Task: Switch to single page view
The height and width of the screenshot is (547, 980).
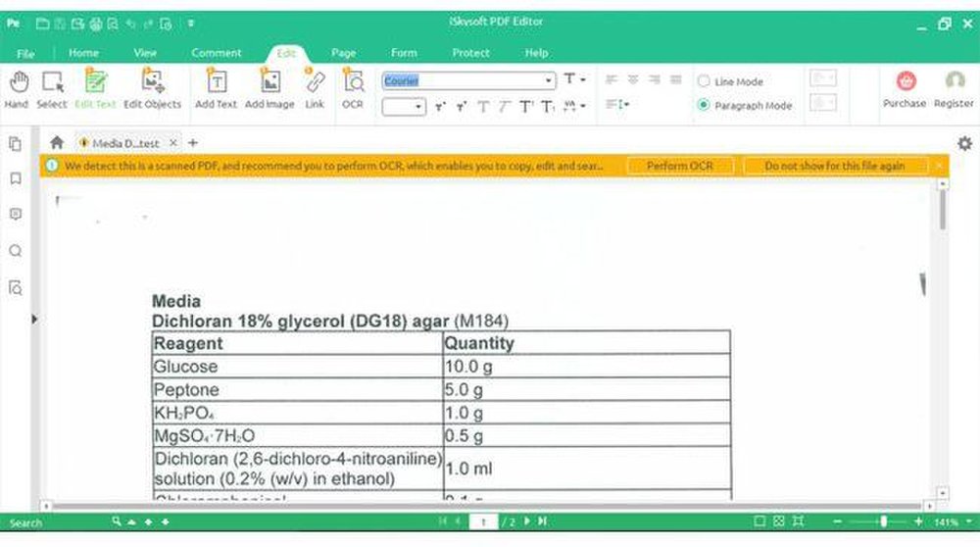Action: [759, 521]
